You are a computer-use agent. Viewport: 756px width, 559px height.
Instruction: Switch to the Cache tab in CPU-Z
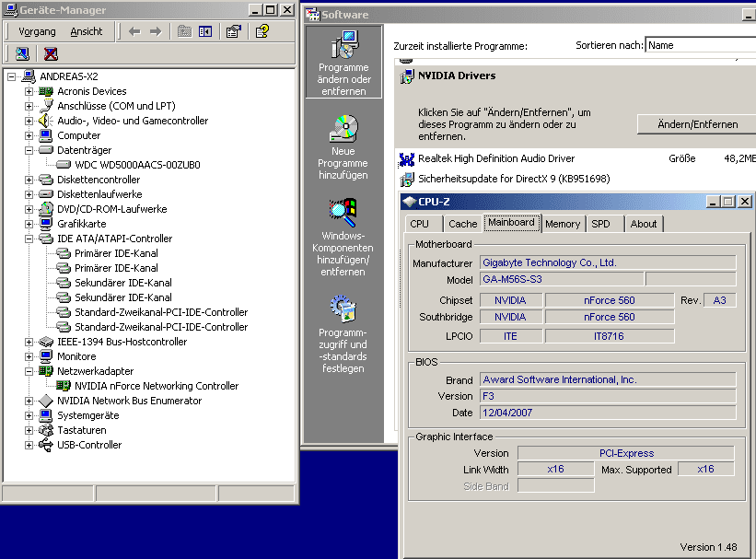click(x=462, y=224)
